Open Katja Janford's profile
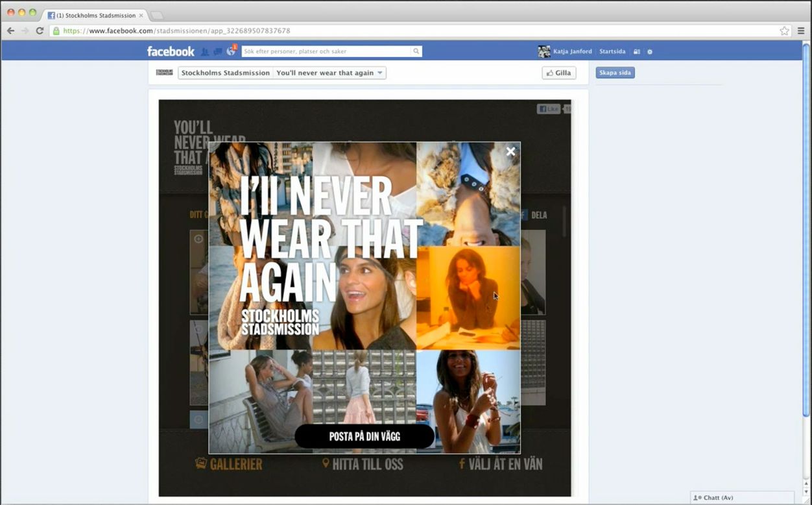 click(572, 51)
